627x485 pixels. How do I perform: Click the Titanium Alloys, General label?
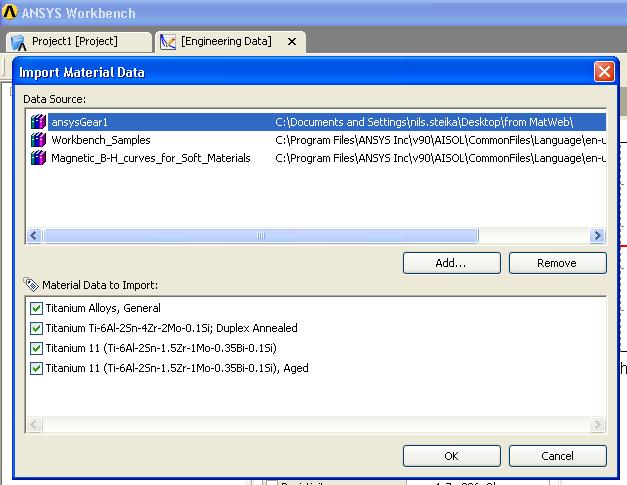pyautogui.click(x=103, y=308)
